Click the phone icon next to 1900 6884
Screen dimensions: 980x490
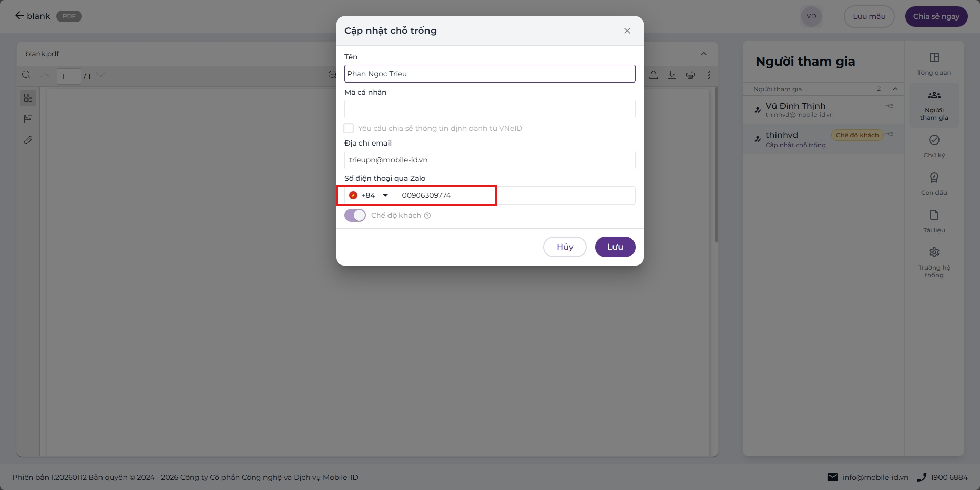(922, 477)
